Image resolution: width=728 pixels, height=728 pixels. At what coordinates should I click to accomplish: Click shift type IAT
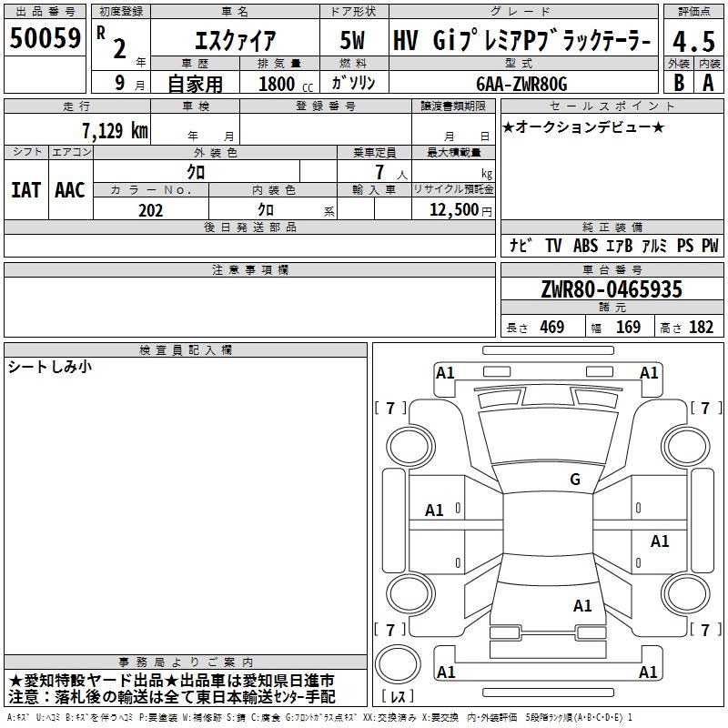pos(25,190)
